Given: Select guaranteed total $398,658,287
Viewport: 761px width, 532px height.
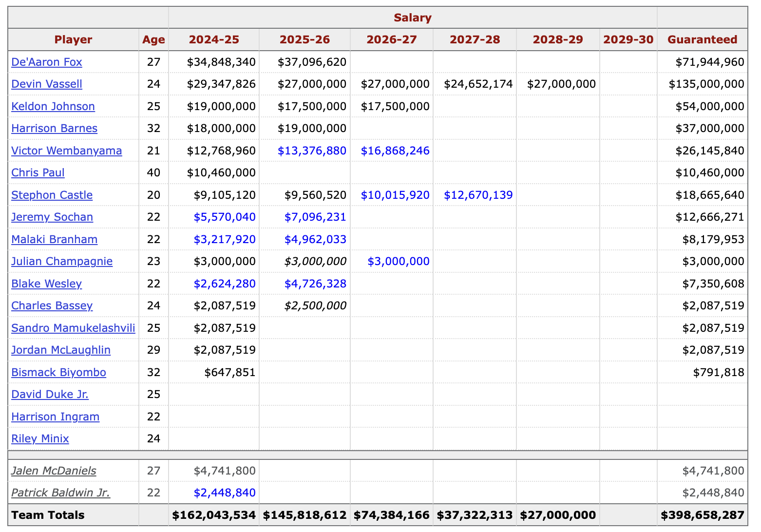Looking at the screenshot, I should [x=703, y=515].
